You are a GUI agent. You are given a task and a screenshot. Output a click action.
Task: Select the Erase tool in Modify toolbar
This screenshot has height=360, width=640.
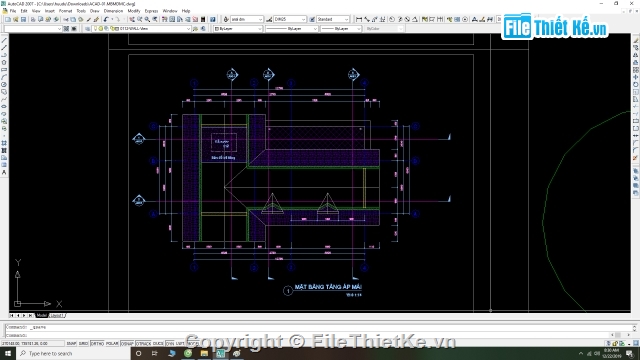point(636,40)
